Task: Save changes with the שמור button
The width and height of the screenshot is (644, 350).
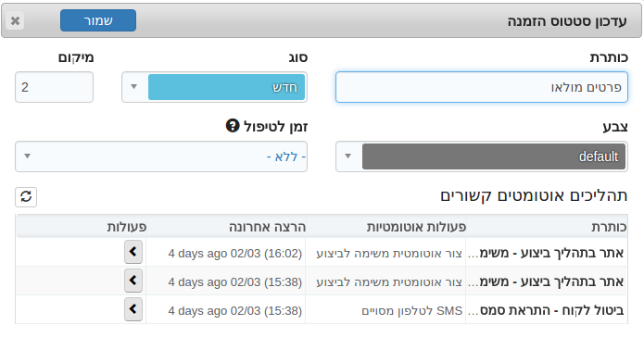Action: pyautogui.click(x=98, y=20)
